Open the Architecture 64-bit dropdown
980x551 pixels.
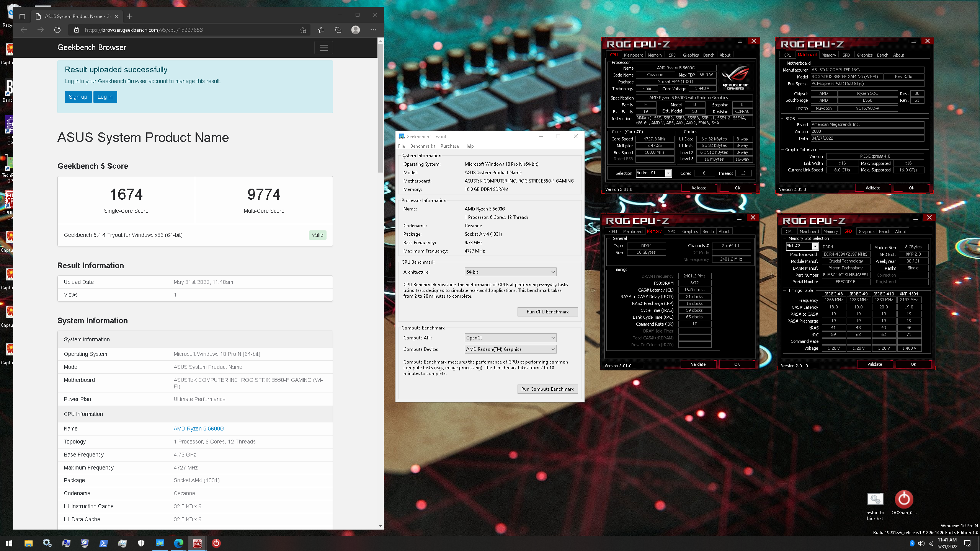click(x=510, y=272)
